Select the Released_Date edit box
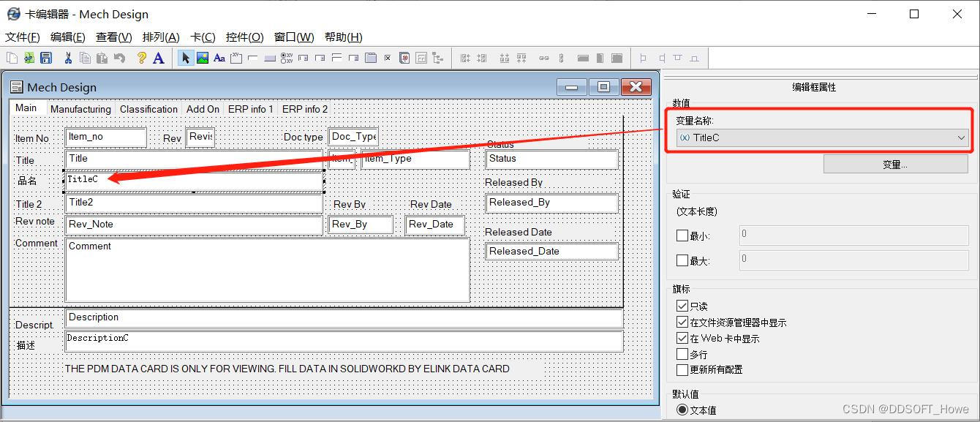This screenshot has height=422, width=980. [x=552, y=252]
